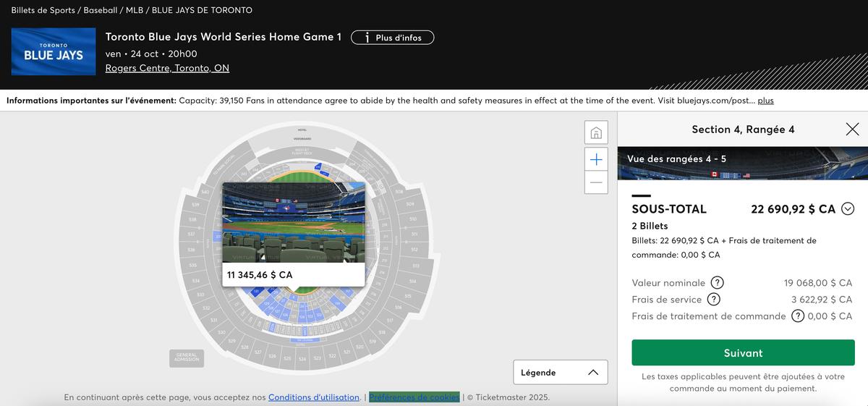Screen dimensions: 868x406
Task: Collapse the sous-total price breakdown
Action: [x=848, y=209]
